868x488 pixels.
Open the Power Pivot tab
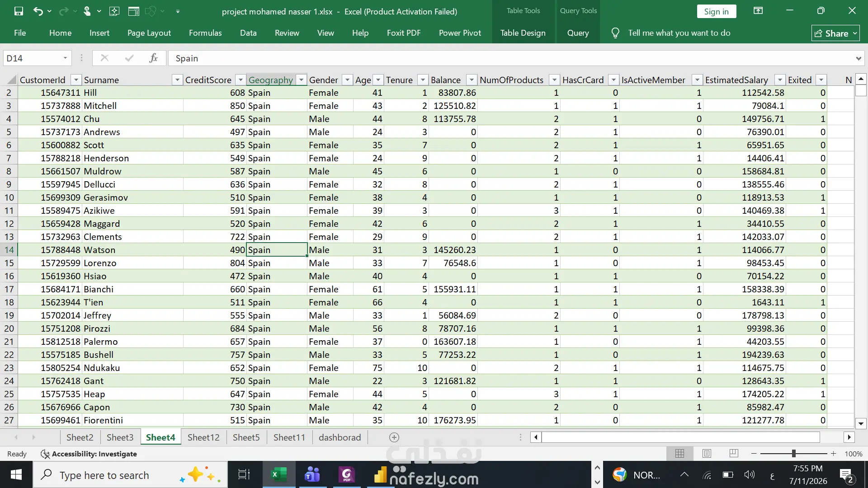tap(460, 33)
